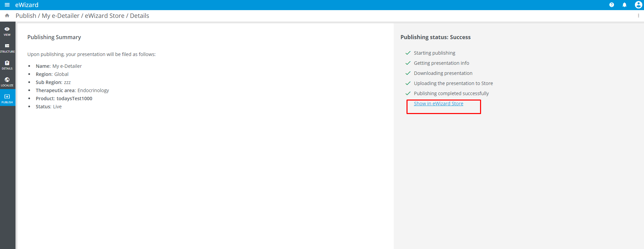This screenshot has height=249, width=644.
Task: Navigate to My e-Detailer breadcrumb
Action: 60,16
